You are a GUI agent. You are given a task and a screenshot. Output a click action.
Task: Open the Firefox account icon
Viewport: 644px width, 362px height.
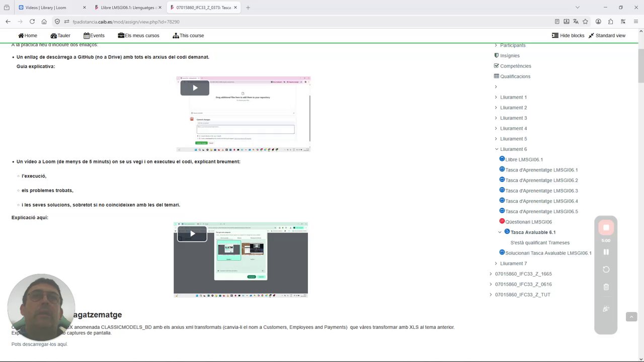pos(598,22)
